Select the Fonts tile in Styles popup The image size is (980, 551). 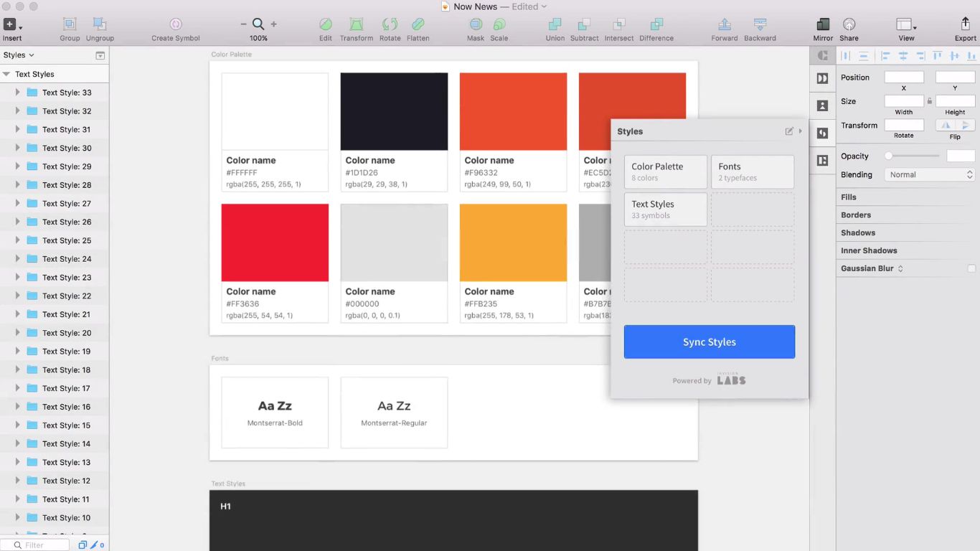752,172
